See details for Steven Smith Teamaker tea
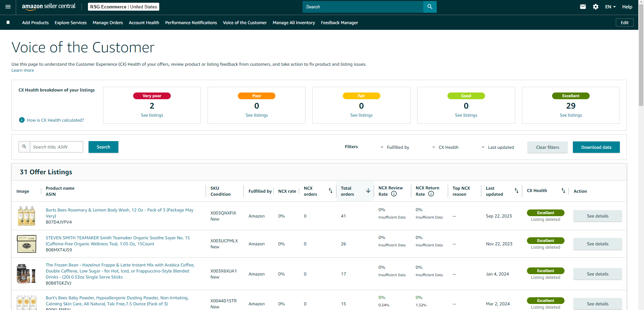This screenshot has width=644, height=310. tap(597, 244)
